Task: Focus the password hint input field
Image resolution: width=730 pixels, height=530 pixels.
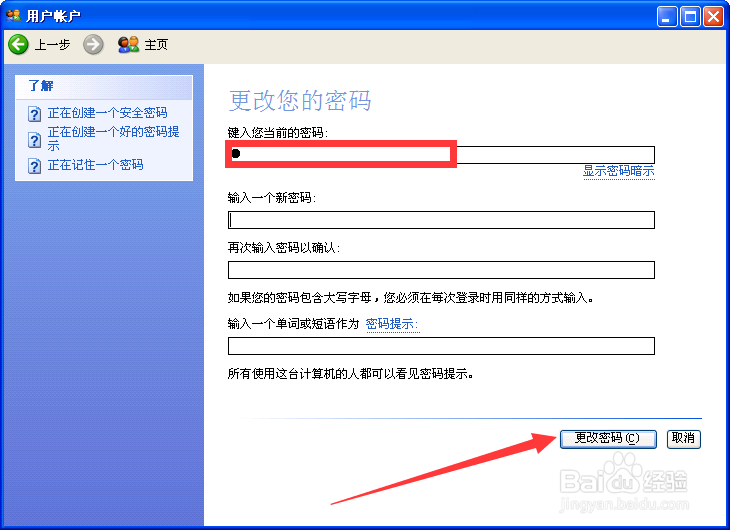Action: point(441,346)
